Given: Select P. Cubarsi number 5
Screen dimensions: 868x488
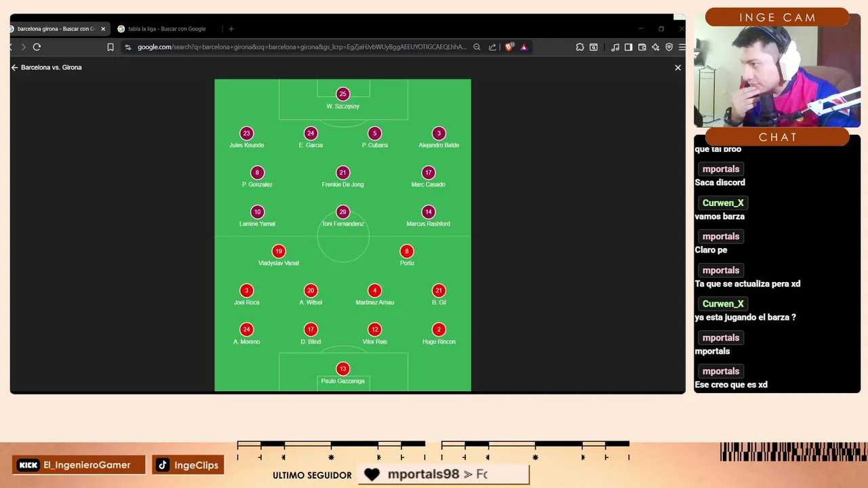Looking at the screenshot, I should coord(374,138).
